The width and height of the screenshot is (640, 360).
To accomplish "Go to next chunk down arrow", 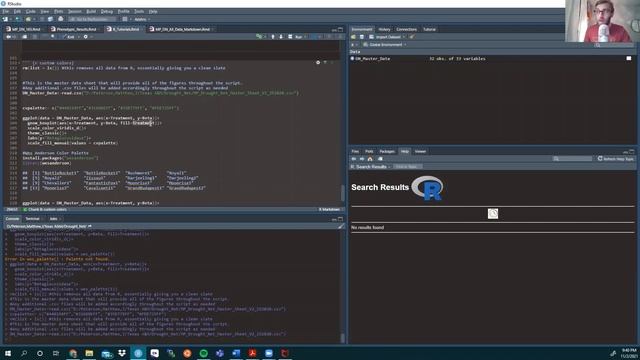I will coord(281,37).
